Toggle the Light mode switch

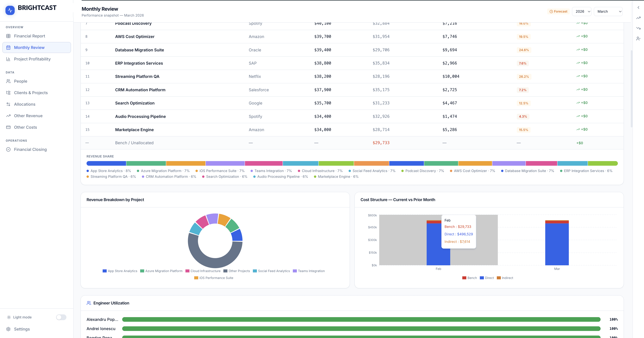(x=61, y=317)
